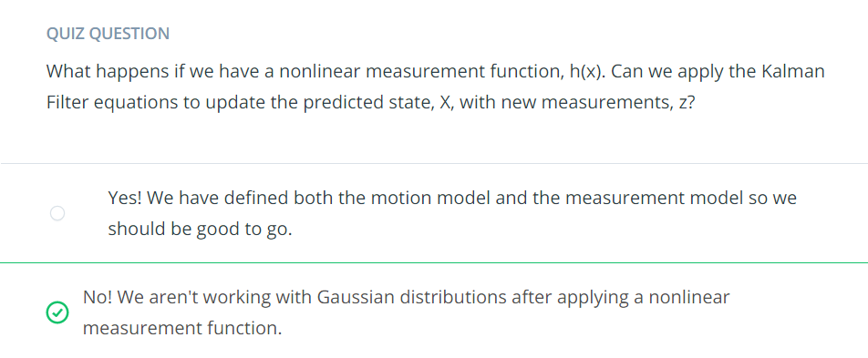Viewport: 868px width, 358px height.
Task: Click "should be good to go." answer line
Action: pos(200,229)
